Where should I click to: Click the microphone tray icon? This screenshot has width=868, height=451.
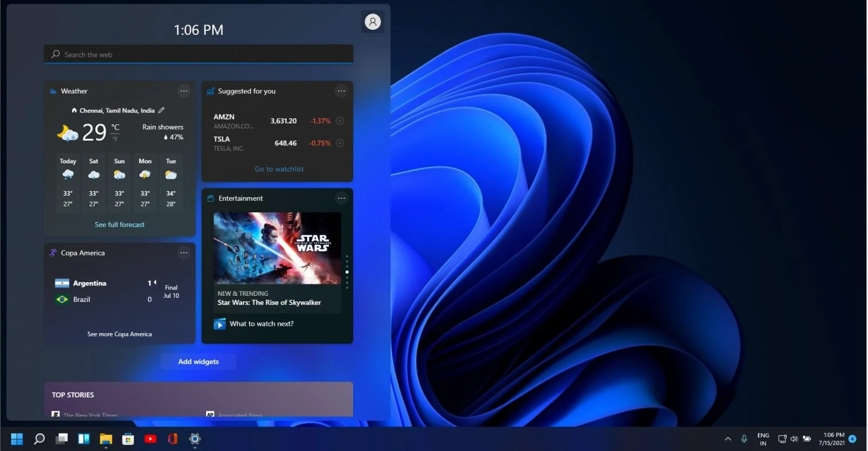point(744,439)
